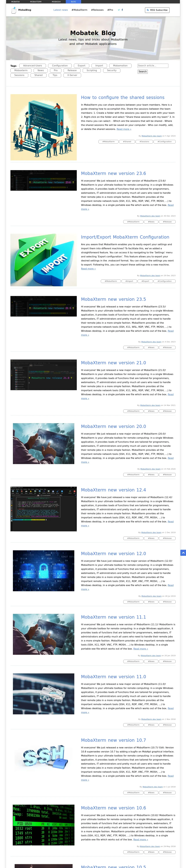
Task: Click the #MobaXterm tag under version 12.0 post
Action: click(133, 602)
